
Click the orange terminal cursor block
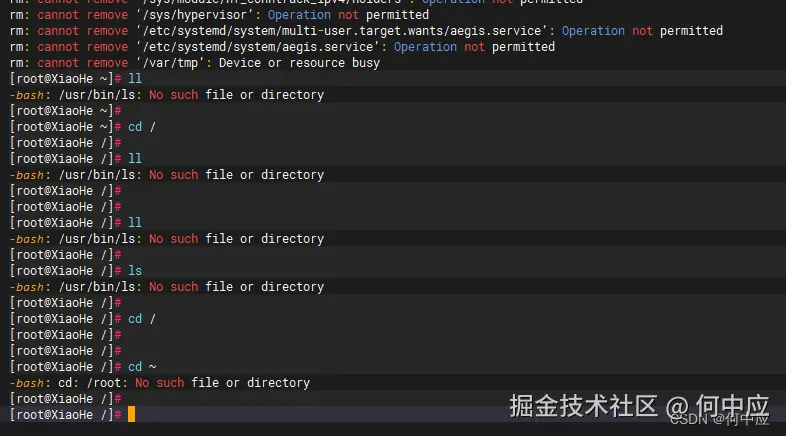[x=131, y=414]
